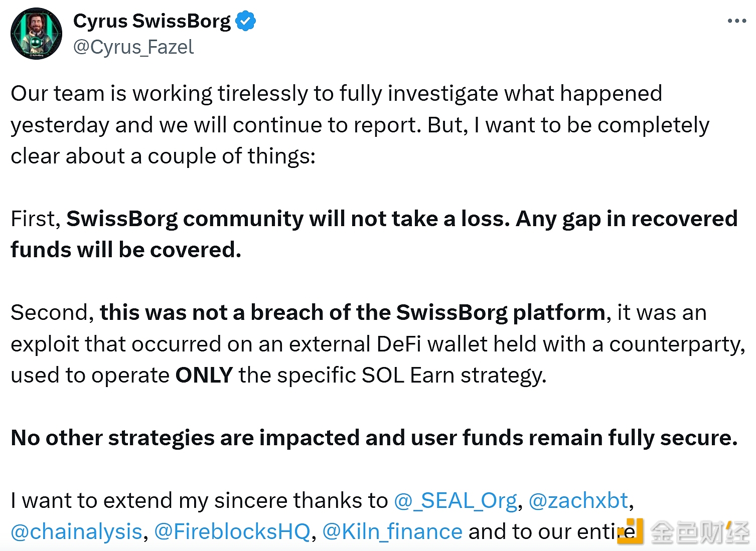Screen dimensions: 756x551
Task: Click the blue verified badge
Action: [246, 21]
